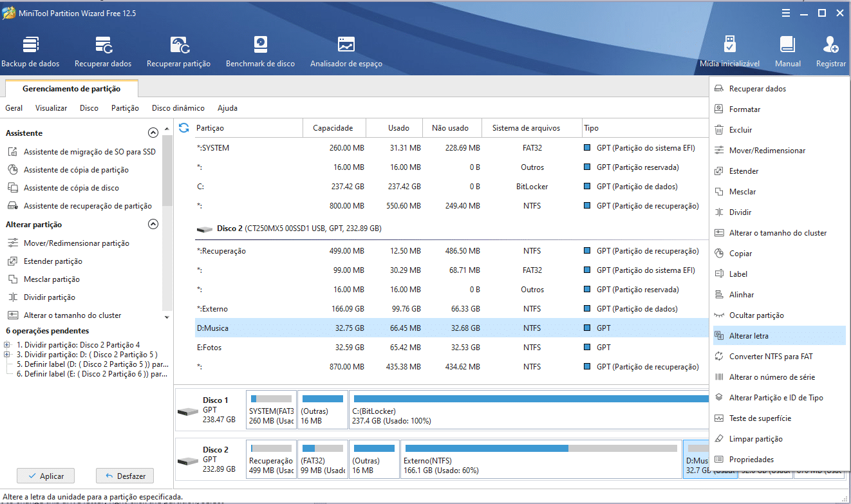Image resolution: width=851 pixels, height=504 pixels.
Task: Collapse the Assistente section
Action: tap(153, 133)
